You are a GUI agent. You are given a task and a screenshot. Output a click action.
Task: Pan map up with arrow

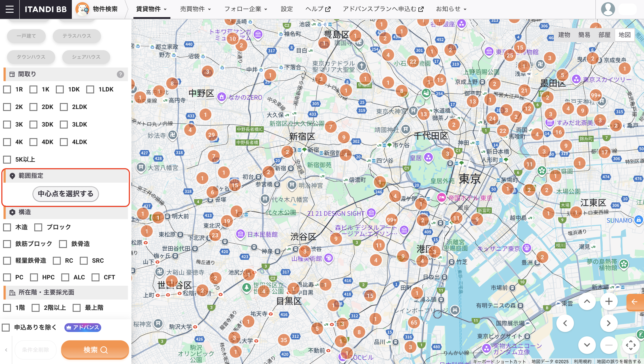(587, 302)
